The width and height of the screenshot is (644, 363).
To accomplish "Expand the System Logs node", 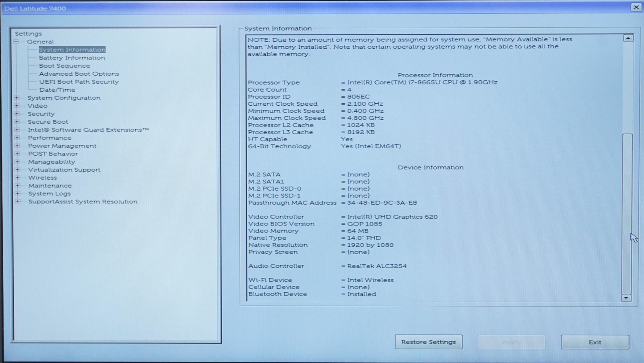I will pos(17,193).
